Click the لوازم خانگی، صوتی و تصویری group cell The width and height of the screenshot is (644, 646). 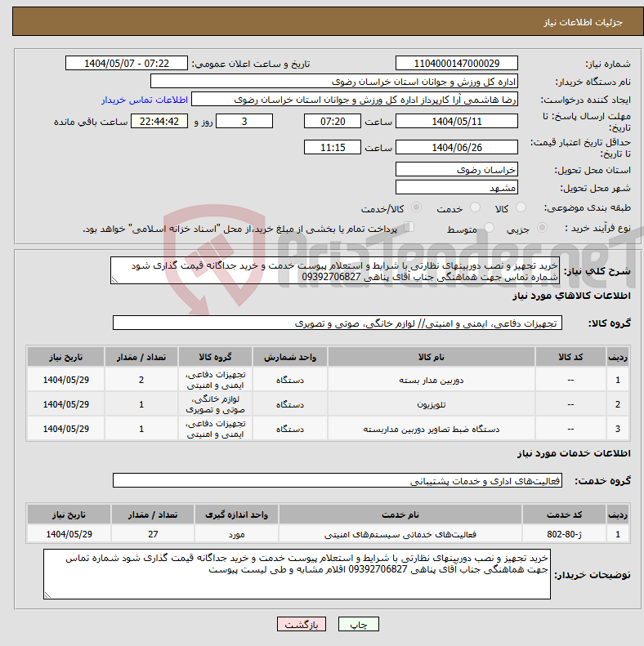coord(215,404)
